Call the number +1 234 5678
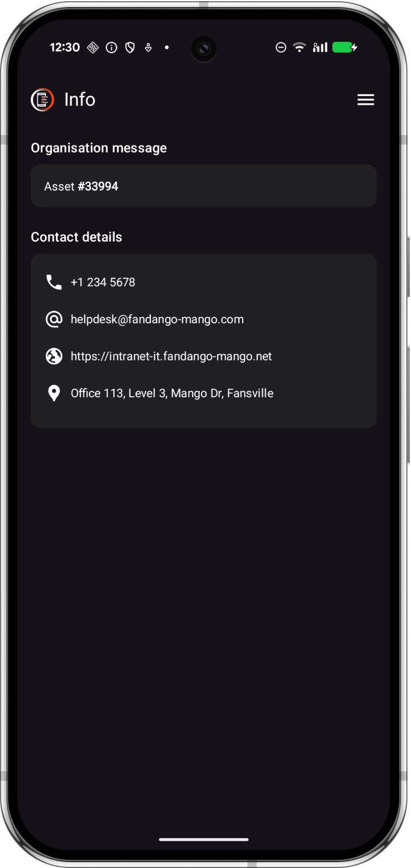The image size is (411, 868). [x=103, y=282]
